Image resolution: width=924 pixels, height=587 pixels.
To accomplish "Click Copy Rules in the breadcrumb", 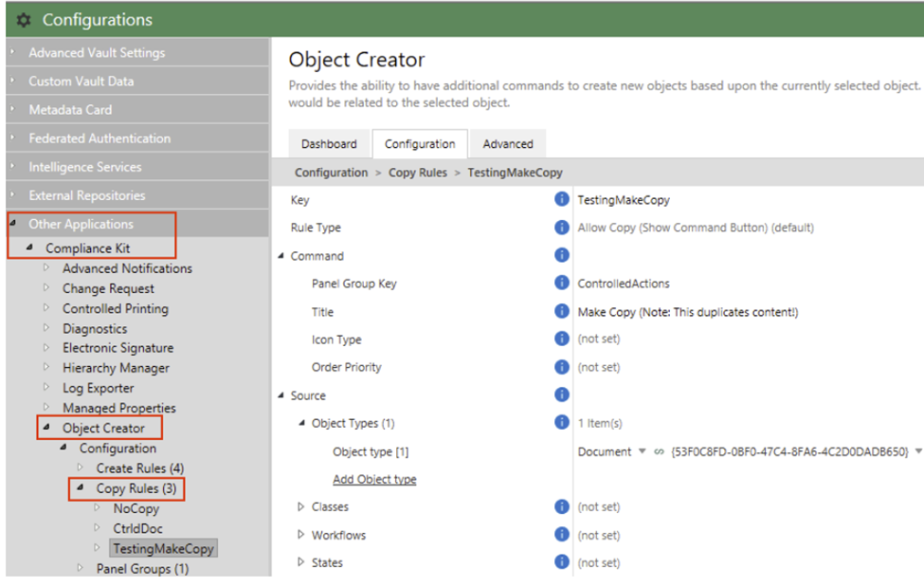I will 418,173.
